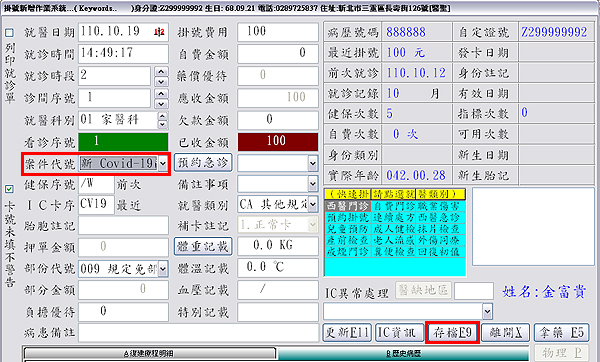Screen dimensions: 600x362
Task: Click the 健保序號 field showing /W
Action: tap(96, 184)
